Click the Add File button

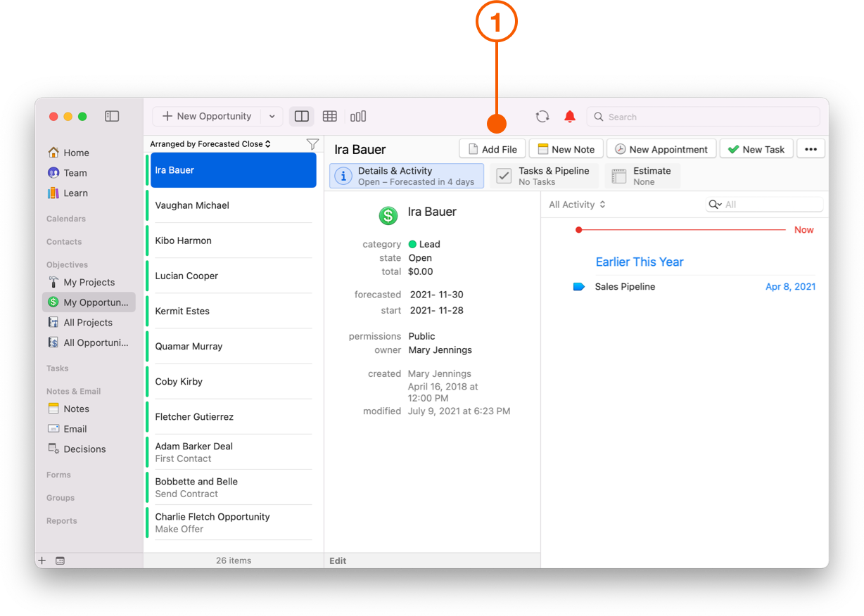[493, 149]
